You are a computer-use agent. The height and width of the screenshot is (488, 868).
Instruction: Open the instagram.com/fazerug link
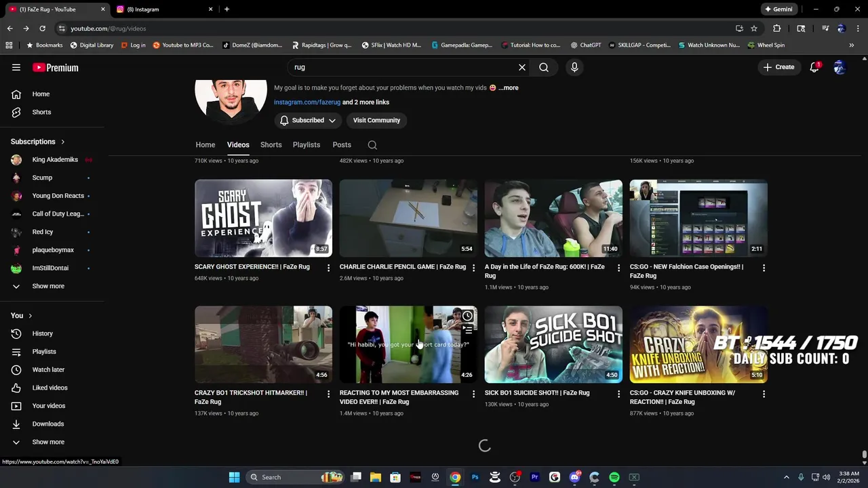307,102
